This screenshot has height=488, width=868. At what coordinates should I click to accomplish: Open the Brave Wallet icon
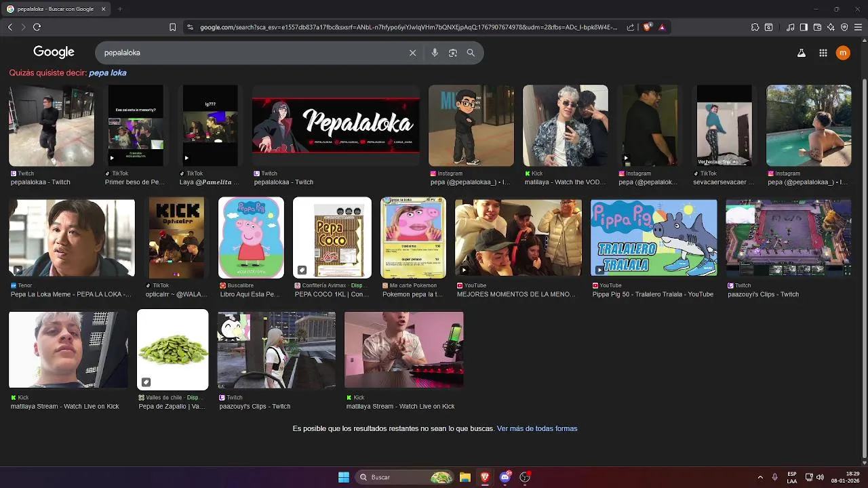point(817,27)
